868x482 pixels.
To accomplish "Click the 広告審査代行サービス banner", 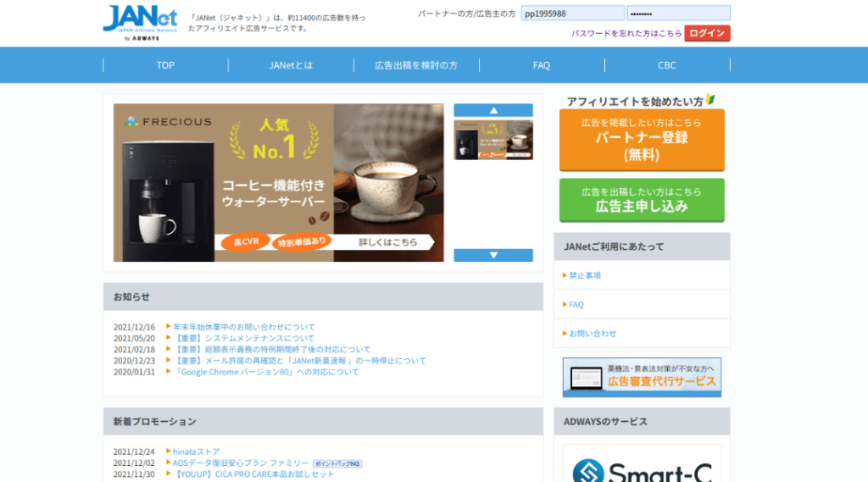I will click(642, 377).
